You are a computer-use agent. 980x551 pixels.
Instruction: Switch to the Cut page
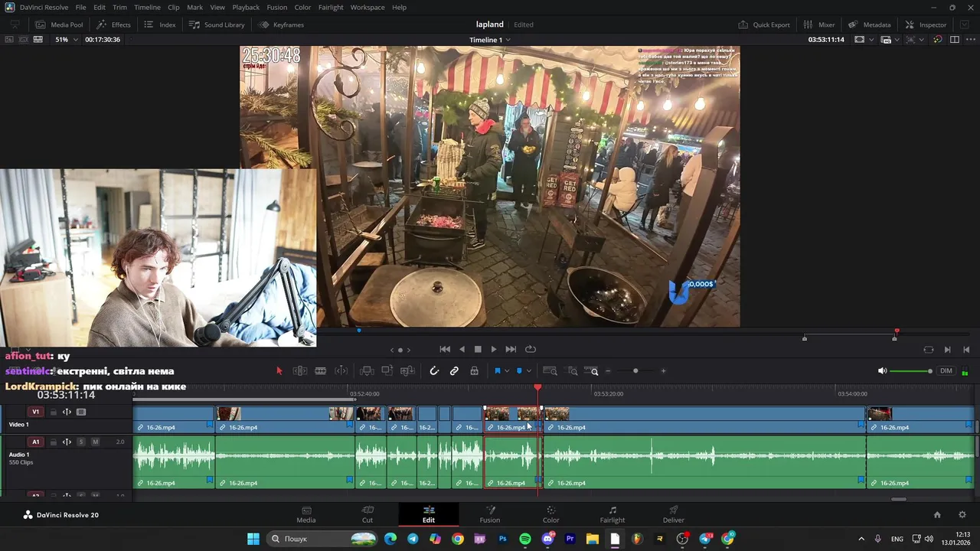point(367,514)
